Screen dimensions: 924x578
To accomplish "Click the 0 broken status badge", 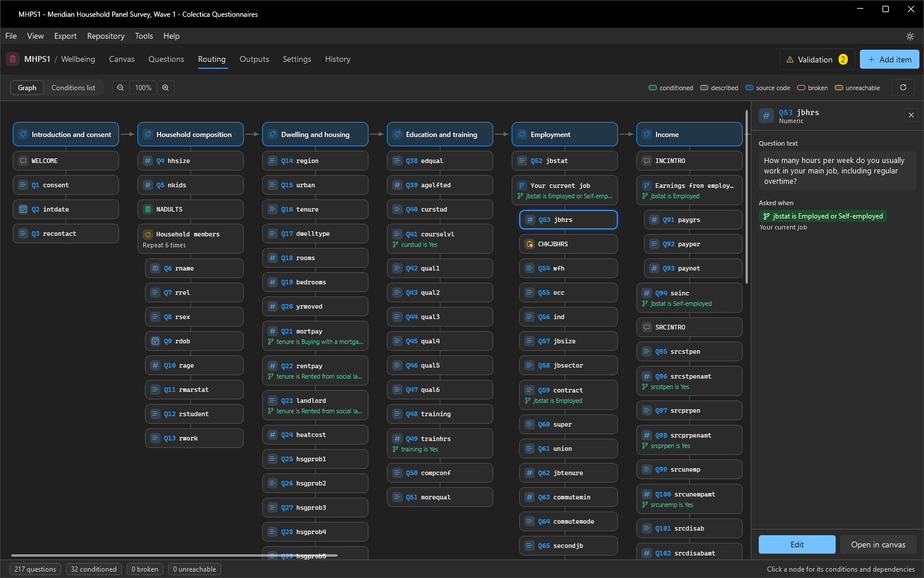I will 145,569.
